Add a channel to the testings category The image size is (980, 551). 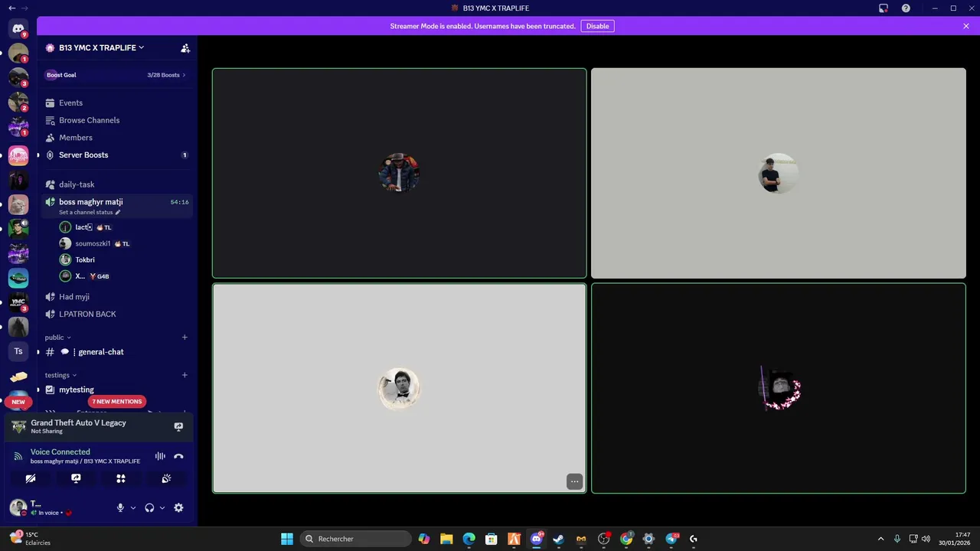(x=185, y=375)
